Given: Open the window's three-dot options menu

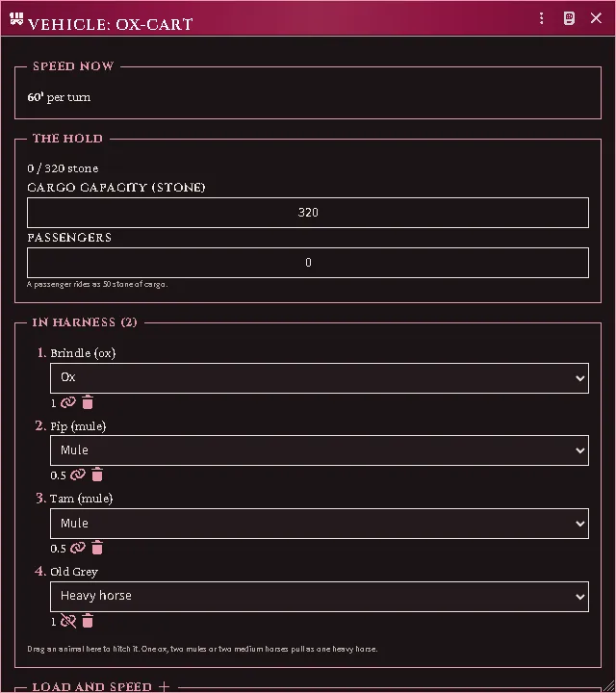Looking at the screenshot, I should (x=541, y=18).
